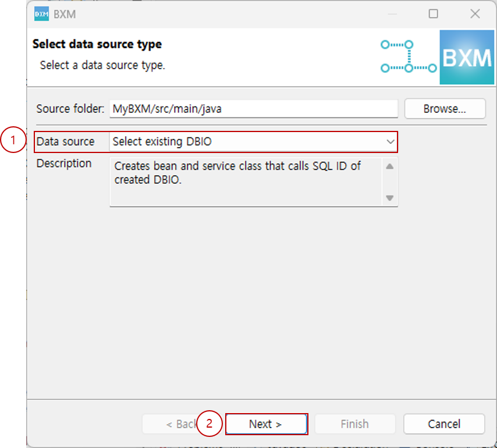Click the scroll-up arrow of the Description box
497x448 pixels.
point(390,166)
